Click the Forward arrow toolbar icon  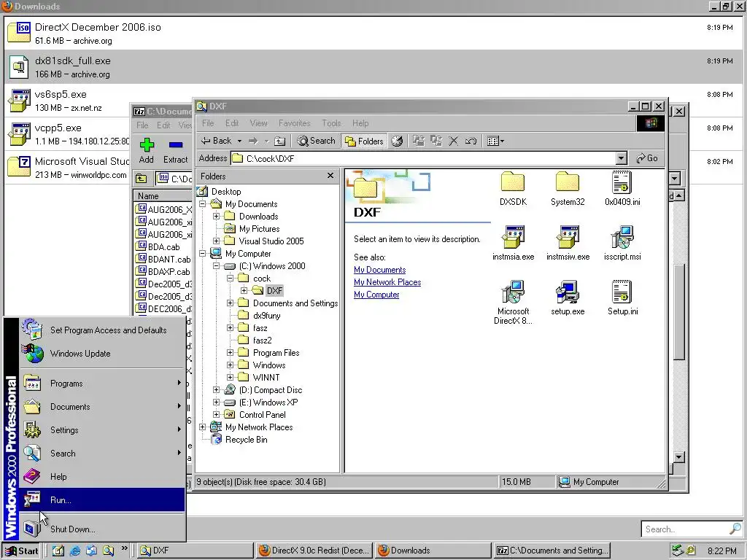[253, 141]
